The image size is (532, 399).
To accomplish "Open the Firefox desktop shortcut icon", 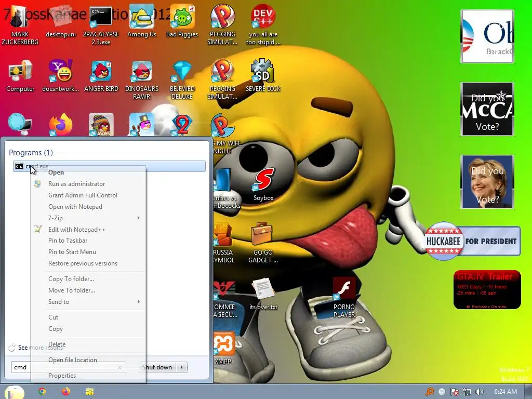I will click(61, 125).
